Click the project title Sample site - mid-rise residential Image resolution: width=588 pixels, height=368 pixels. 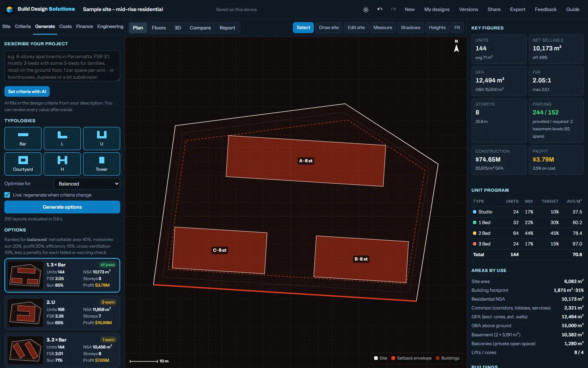pyautogui.click(x=123, y=9)
